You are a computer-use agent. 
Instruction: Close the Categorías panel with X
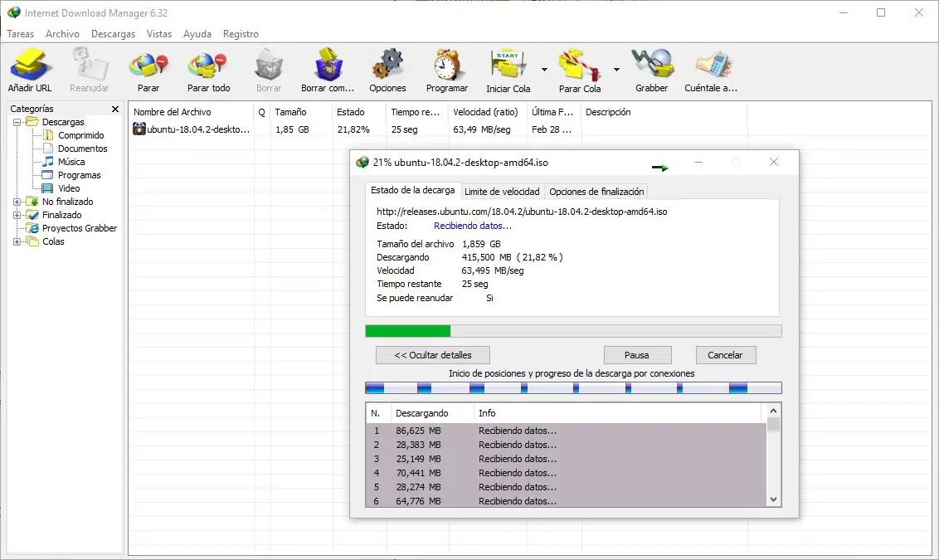tap(115, 109)
